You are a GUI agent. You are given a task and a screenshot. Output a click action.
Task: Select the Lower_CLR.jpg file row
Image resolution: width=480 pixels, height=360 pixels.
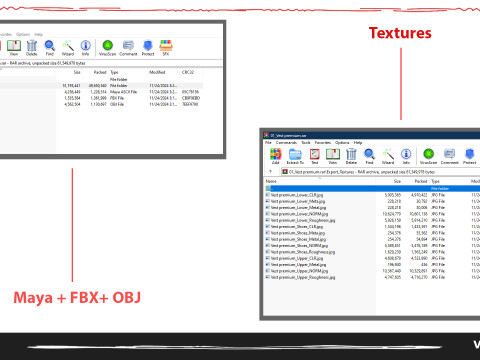pyautogui.click(x=372, y=195)
